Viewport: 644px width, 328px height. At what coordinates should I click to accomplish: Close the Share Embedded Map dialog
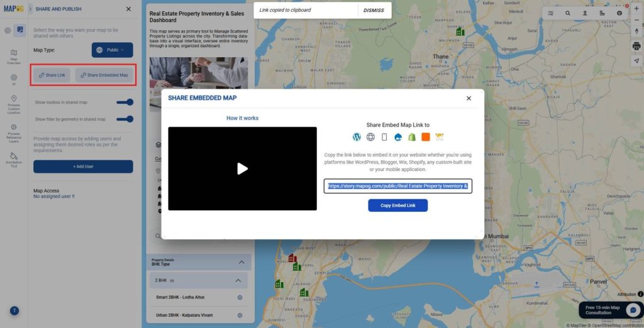[x=469, y=99]
